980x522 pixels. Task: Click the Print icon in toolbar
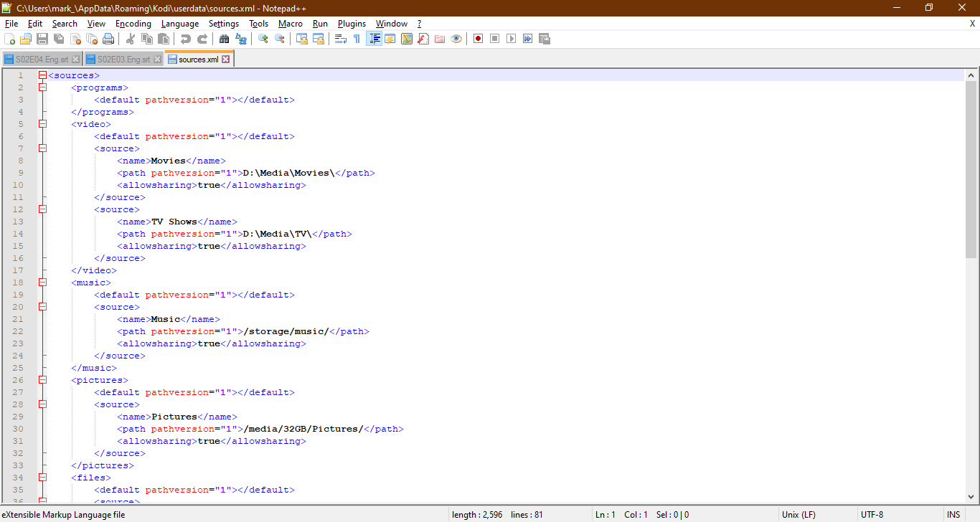coord(108,39)
